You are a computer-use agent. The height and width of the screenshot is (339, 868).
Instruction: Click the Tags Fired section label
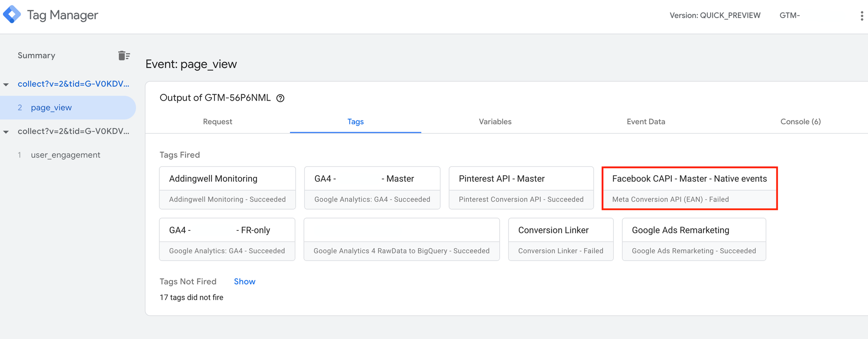click(x=180, y=155)
